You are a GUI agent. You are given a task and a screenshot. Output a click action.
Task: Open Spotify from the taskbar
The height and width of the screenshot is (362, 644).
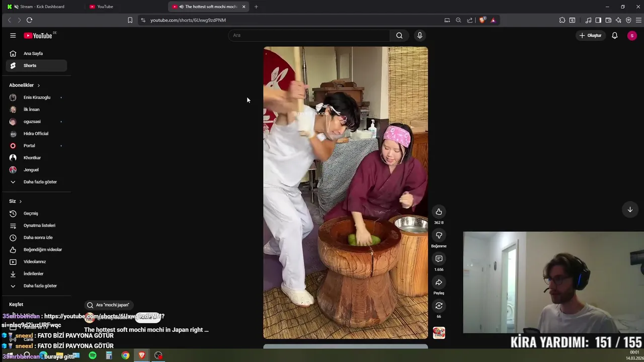tap(93, 355)
